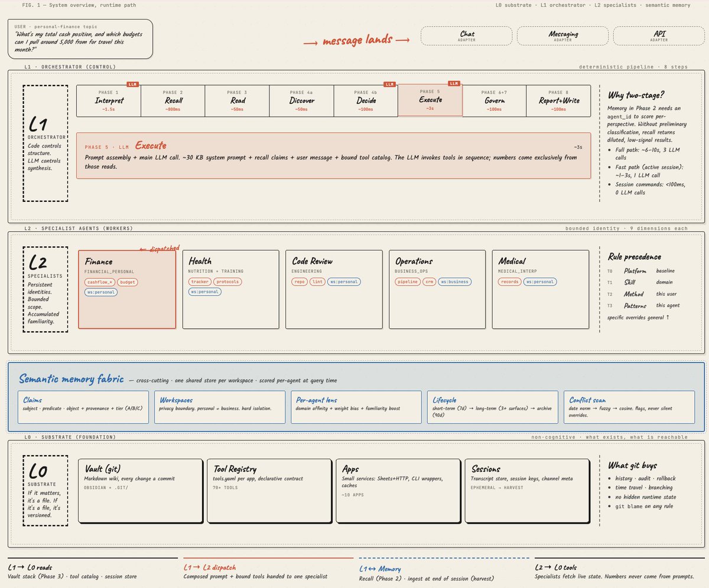Screen dimensions: 709x588
Task: Click the ws:personal tag in Finance card
Action: [101, 292]
